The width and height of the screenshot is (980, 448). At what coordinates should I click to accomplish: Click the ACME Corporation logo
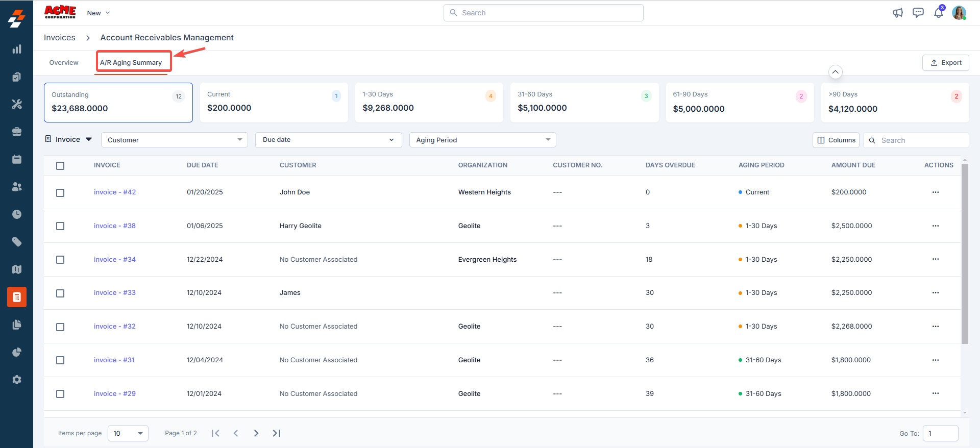pos(60,12)
